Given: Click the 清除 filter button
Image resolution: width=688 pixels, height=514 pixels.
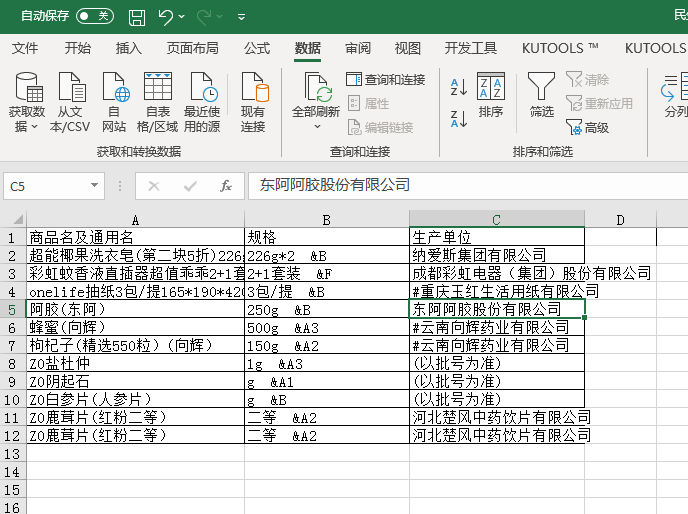Looking at the screenshot, I should pyautogui.click(x=588, y=79).
